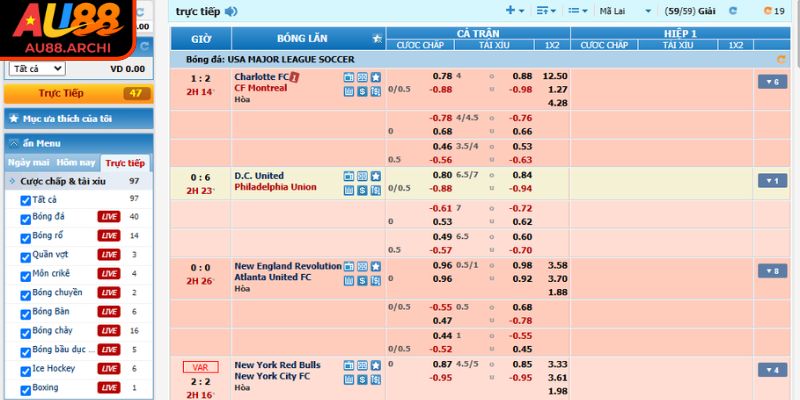The image size is (800, 400).
Task: Open the 'Tất cả' dropdown in sidebar
Action: 36,69
